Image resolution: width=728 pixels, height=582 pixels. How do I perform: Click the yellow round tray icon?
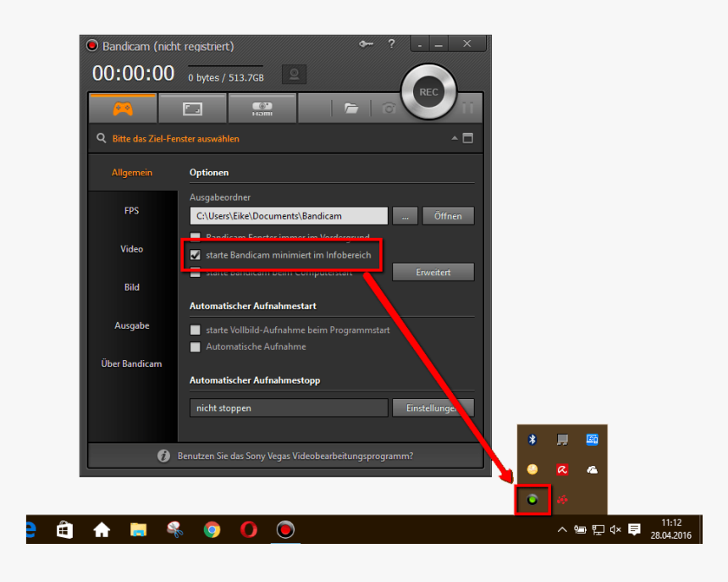[532, 469]
